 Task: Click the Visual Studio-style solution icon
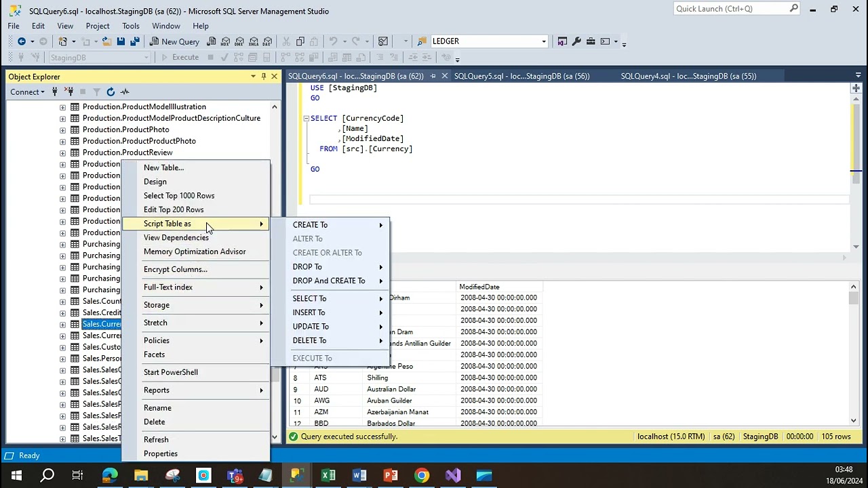click(562, 41)
